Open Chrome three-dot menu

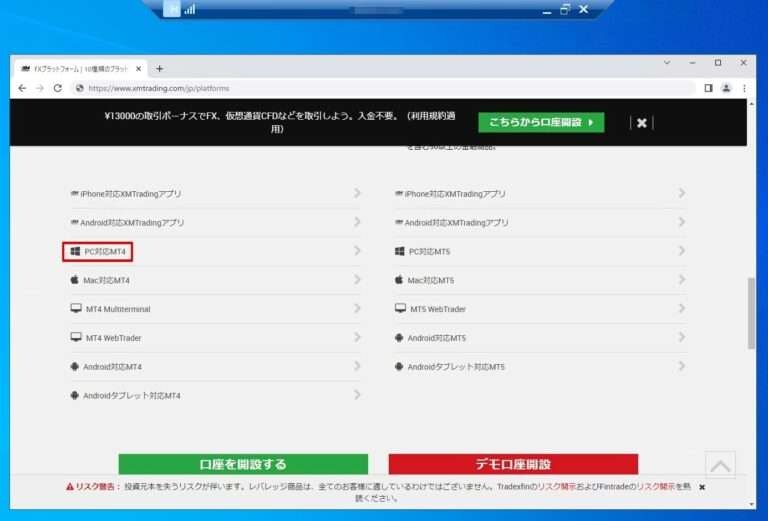(x=744, y=88)
